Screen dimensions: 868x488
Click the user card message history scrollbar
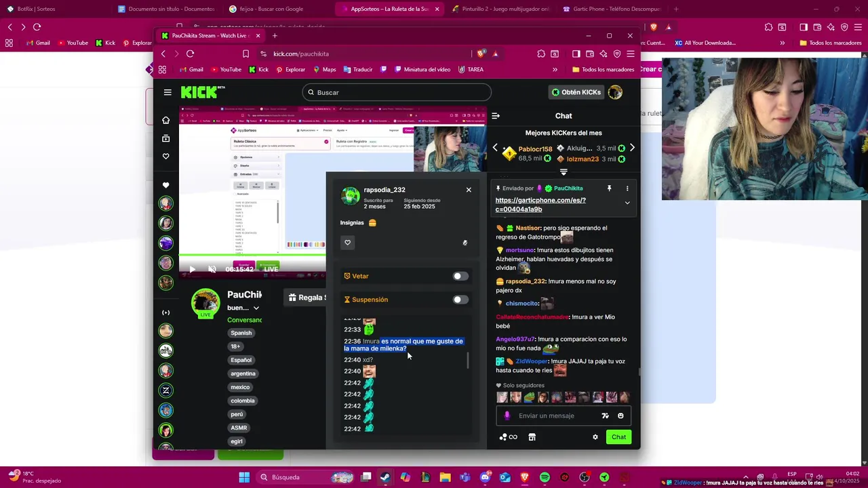click(468, 360)
